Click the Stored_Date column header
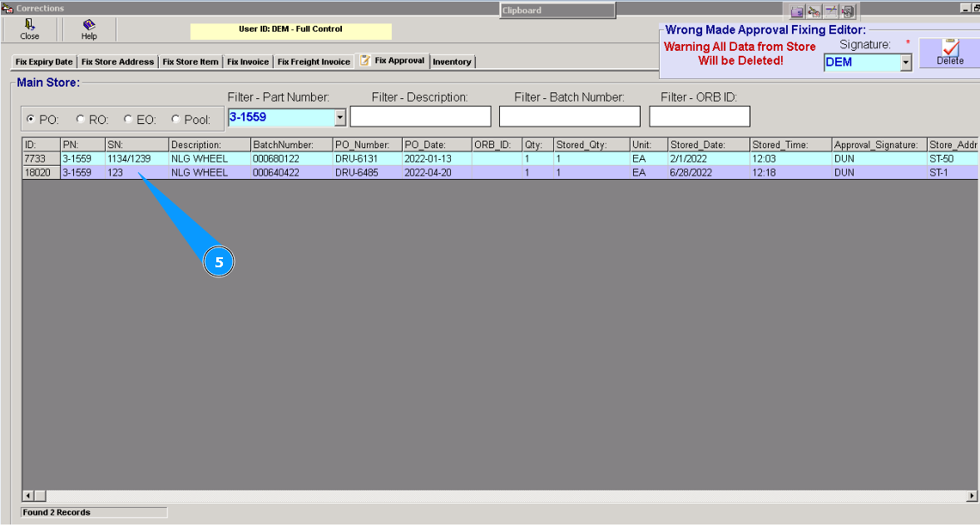Image resolution: width=980 pixels, height=527 pixels. [709, 145]
